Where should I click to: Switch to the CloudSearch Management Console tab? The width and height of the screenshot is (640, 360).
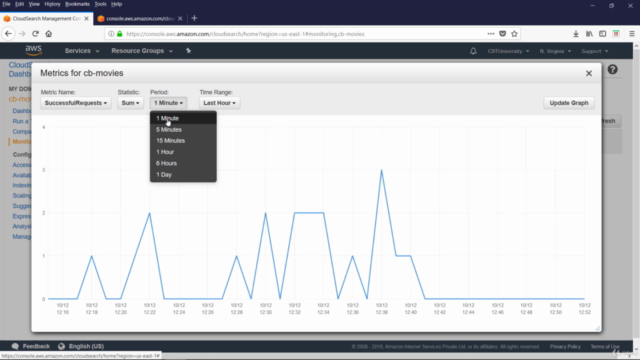tap(46, 18)
